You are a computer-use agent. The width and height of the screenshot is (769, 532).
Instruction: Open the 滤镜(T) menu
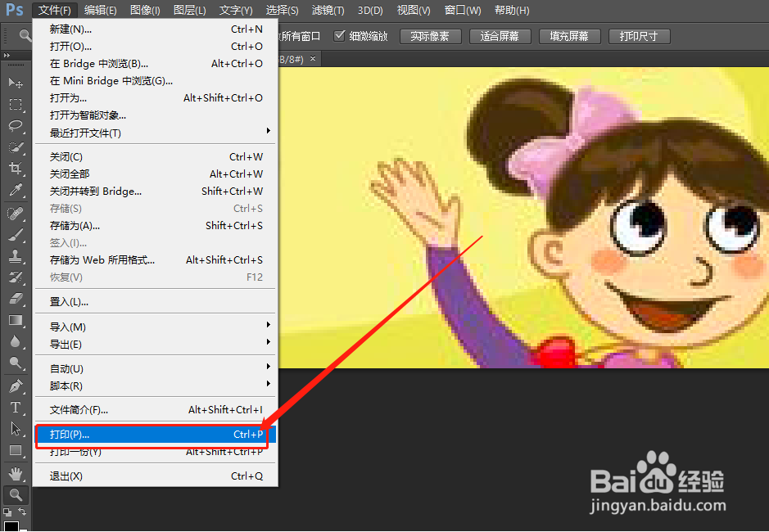328,10
